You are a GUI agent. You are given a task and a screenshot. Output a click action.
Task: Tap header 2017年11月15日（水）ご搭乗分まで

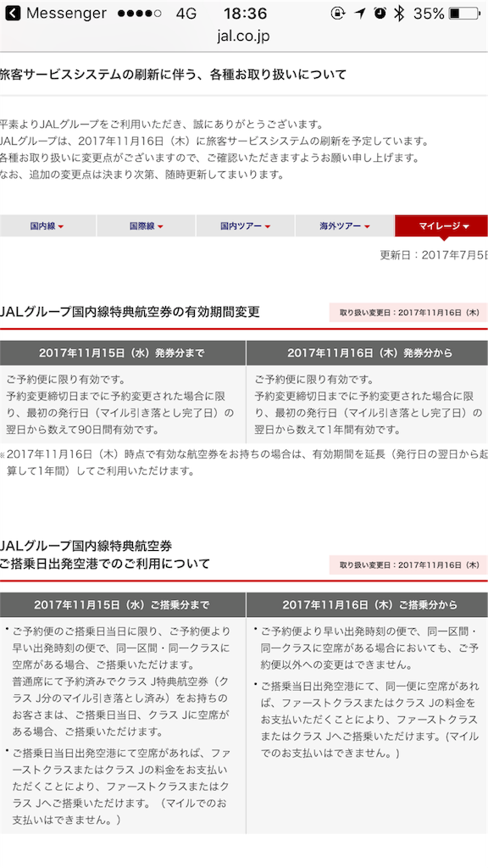pos(122,605)
